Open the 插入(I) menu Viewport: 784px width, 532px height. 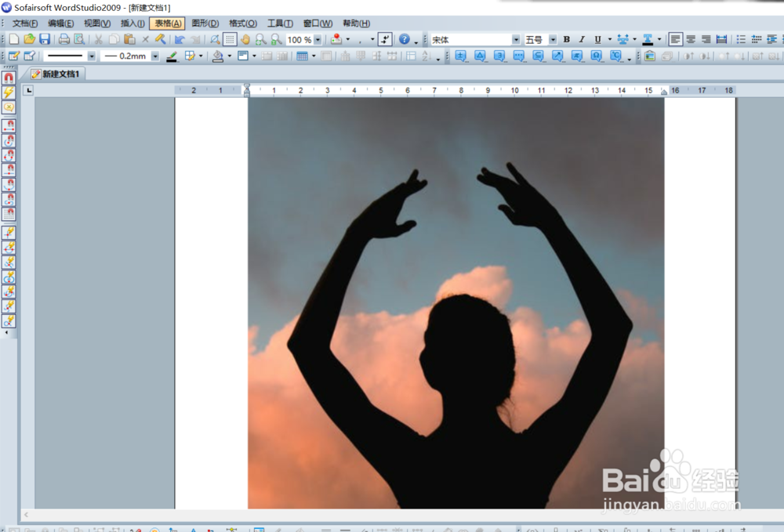pyautogui.click(x=132, y=24)
